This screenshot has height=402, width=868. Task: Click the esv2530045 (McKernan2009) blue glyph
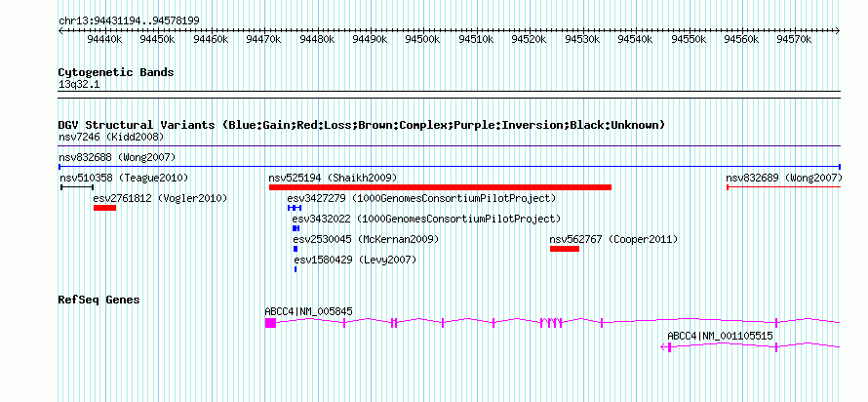click(x=296, y=249)
